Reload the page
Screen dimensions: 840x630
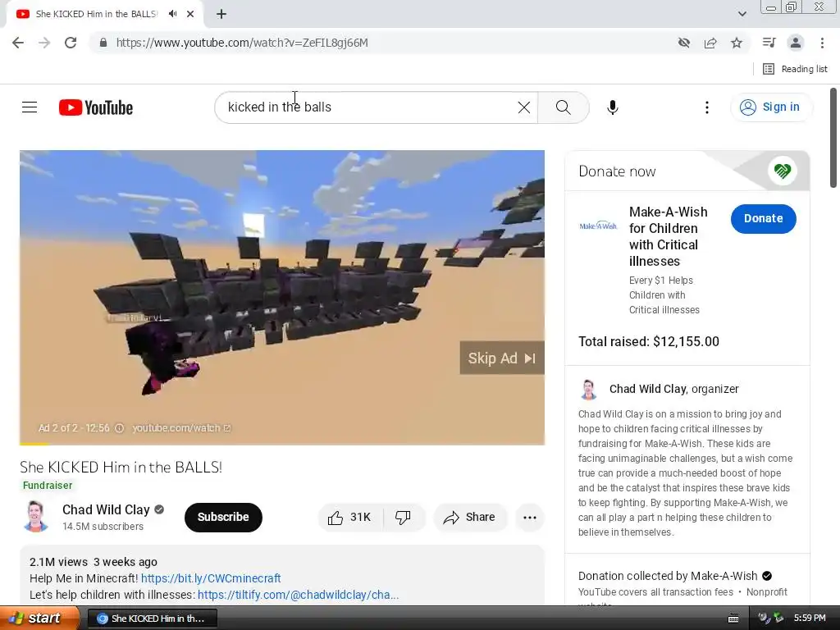pos(71,43)
